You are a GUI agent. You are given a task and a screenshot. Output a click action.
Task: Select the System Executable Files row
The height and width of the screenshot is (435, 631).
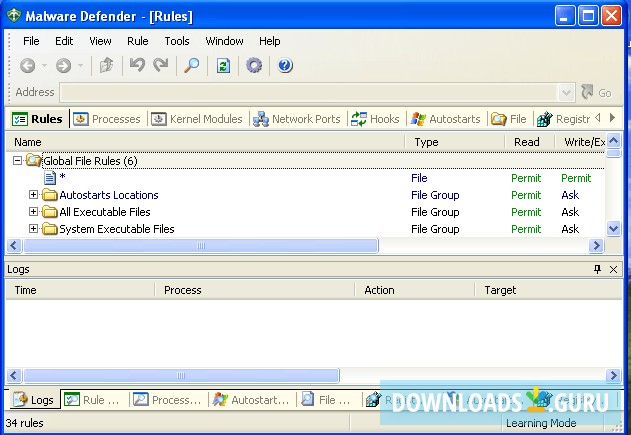coord(306,229)
